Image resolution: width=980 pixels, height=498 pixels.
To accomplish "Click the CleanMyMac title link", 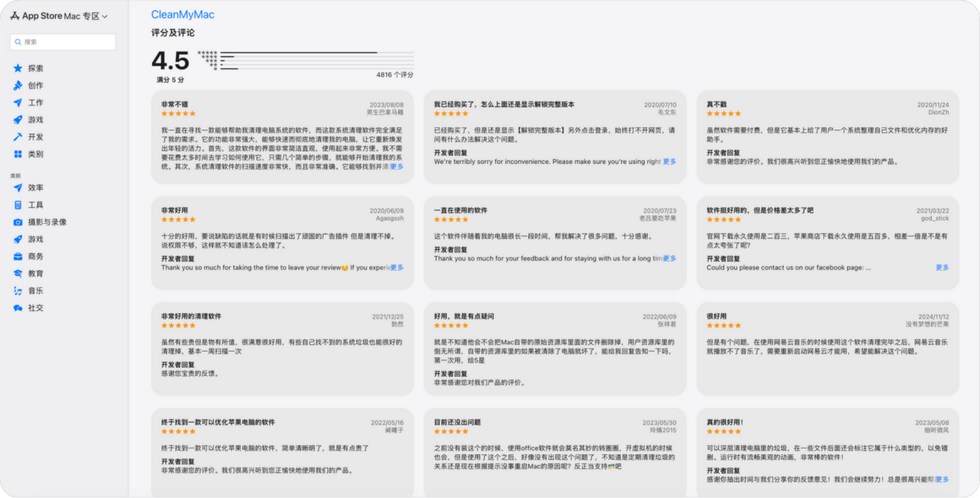I will pyautogui.click(x=183, y=15).
